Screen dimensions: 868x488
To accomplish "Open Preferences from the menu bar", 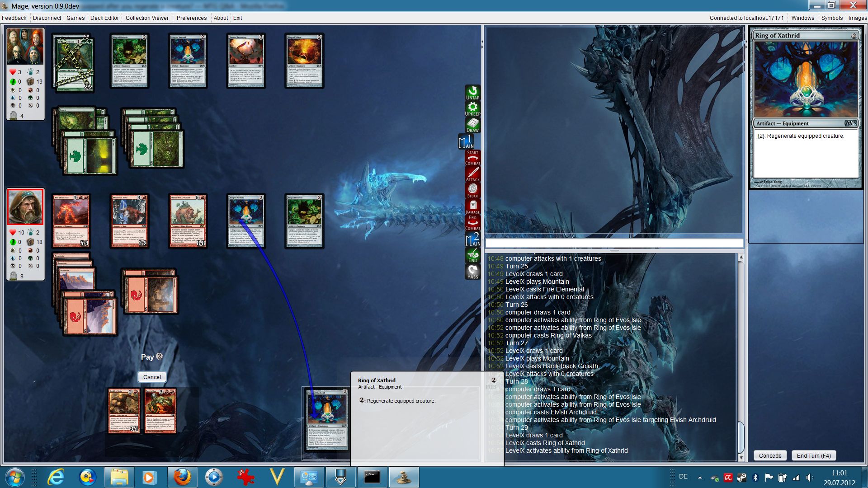I will click(x=191, y=18).
